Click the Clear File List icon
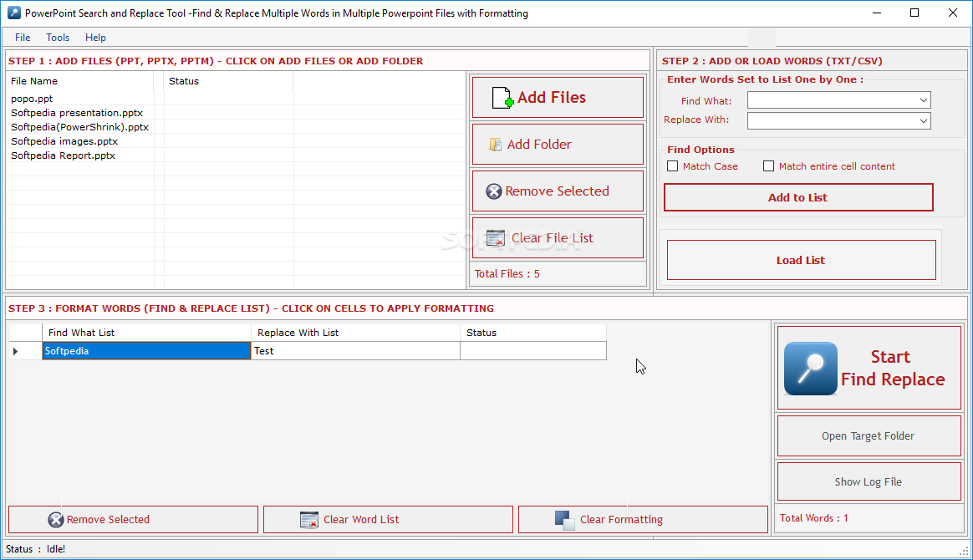Image resolution: width=973 pixels, height=560 pixels. tap(496, 238)
